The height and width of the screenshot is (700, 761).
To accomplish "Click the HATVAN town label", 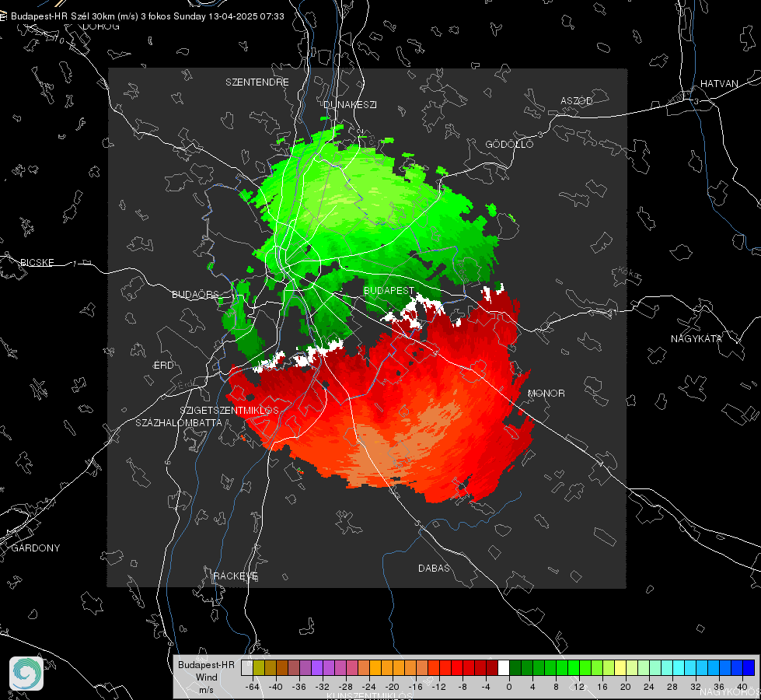I will pyautogui.click(x=719, y=83).
